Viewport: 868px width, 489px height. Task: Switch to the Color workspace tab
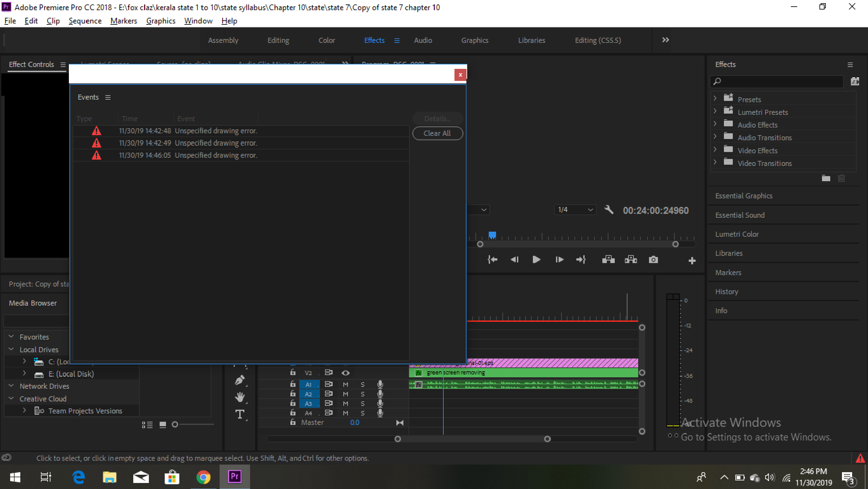326,40
